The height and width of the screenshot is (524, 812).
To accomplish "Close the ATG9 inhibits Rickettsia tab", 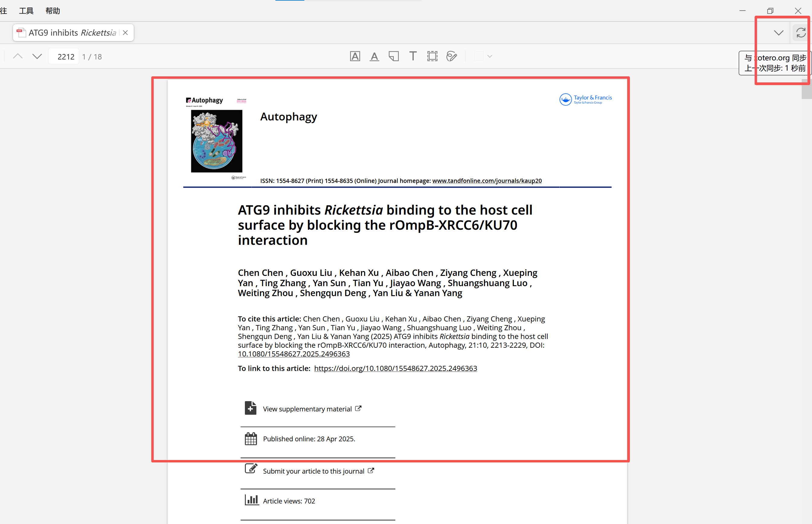I will click(x=125, y=33).
